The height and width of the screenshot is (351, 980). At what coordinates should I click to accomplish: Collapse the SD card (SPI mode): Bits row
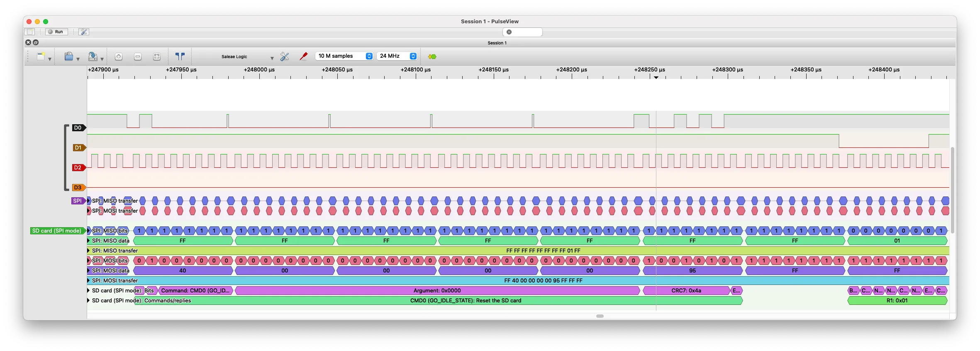point(88,290)
